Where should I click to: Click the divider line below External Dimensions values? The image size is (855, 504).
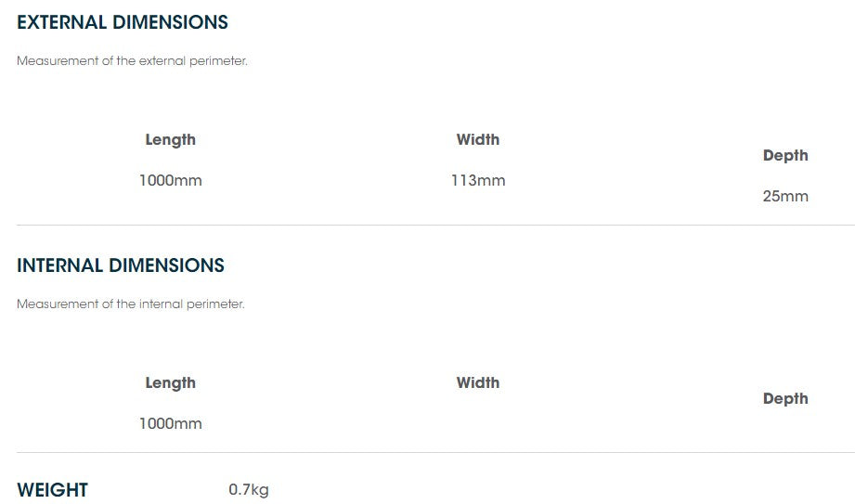(435, 225)
